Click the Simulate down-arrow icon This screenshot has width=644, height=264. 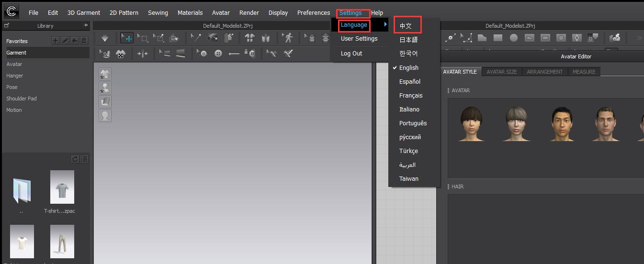[105, 38]
